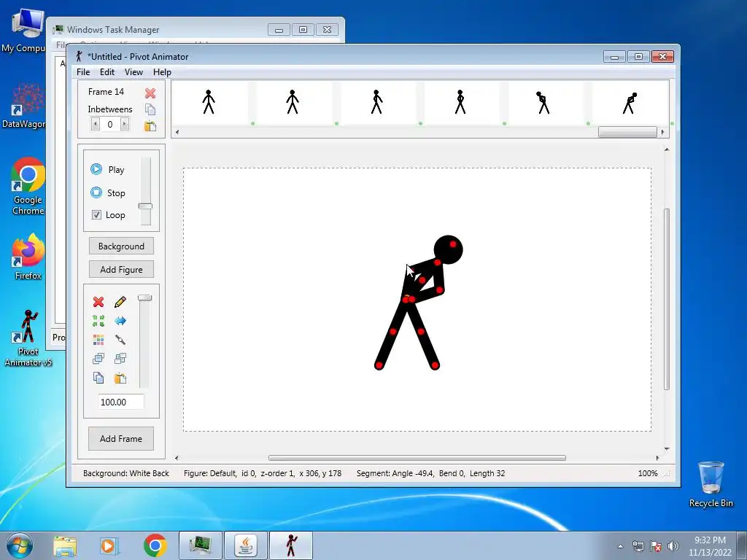747x560 pixels.
Task: Copy frame icon beside Inbetweens
Action: (150, 109)
